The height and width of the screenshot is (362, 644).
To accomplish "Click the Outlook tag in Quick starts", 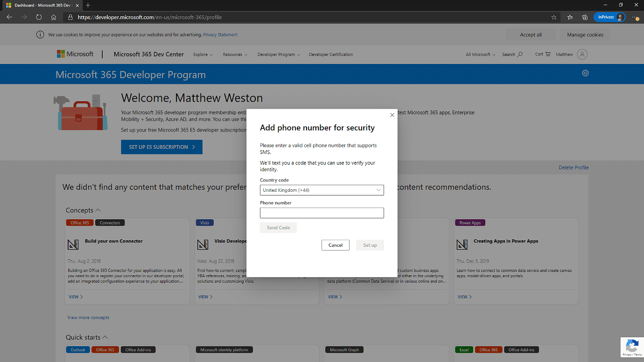I will tap(78, 349).
